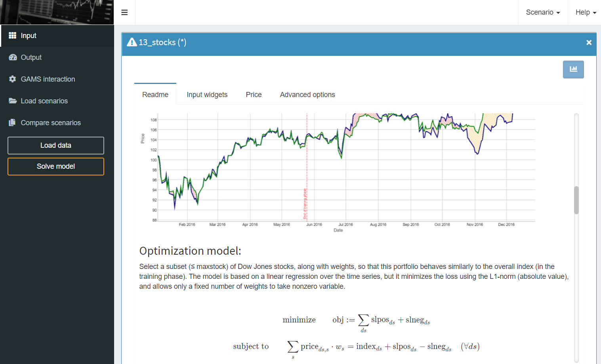Click the Readme vertical scrollbar thumb
Viewport: 601px width, 364px height.
576,200
